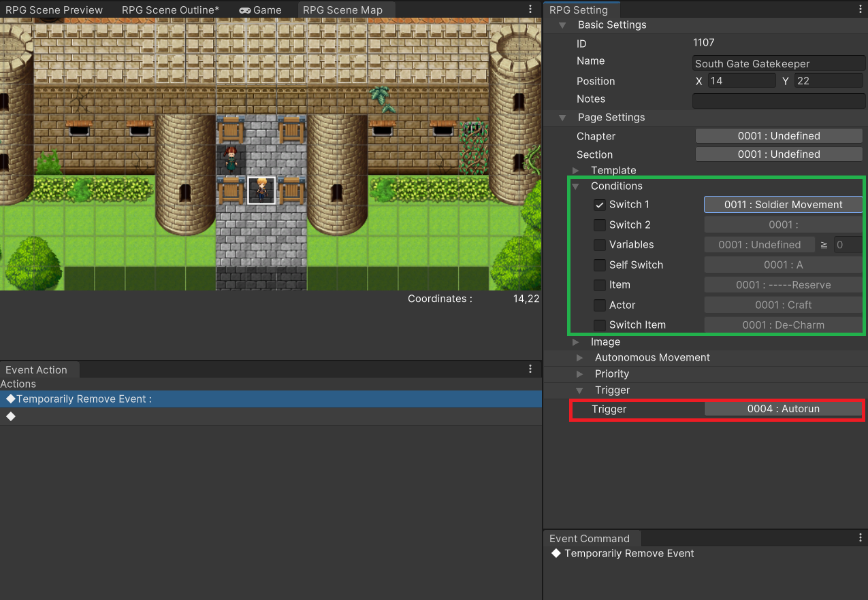Enable the Self Switch condition
Screen dimensions: 868x600
click(600, 265)
